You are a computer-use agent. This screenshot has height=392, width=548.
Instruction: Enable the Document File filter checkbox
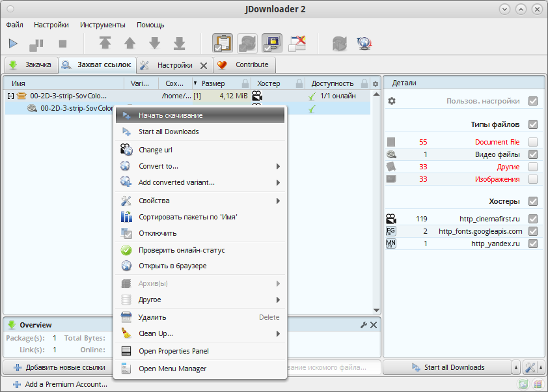click(532, 142)
